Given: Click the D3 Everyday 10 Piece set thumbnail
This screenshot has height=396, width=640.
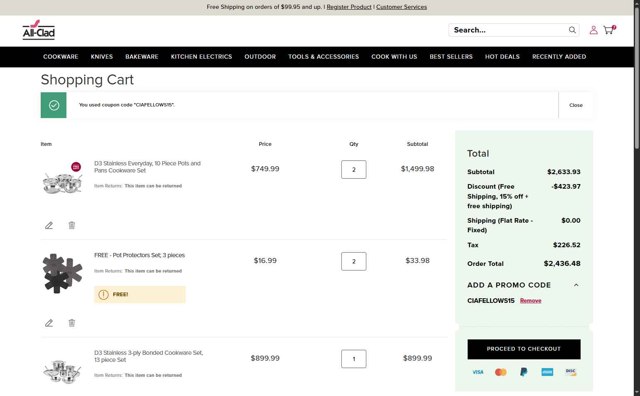Looking at the screenshot, I should coord(62,183).
